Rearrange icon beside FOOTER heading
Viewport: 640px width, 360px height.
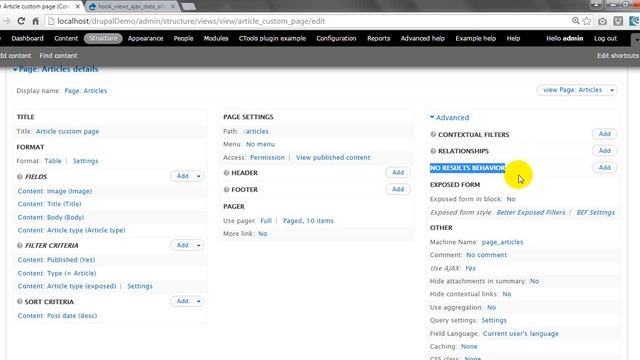[x=227, y=189]
